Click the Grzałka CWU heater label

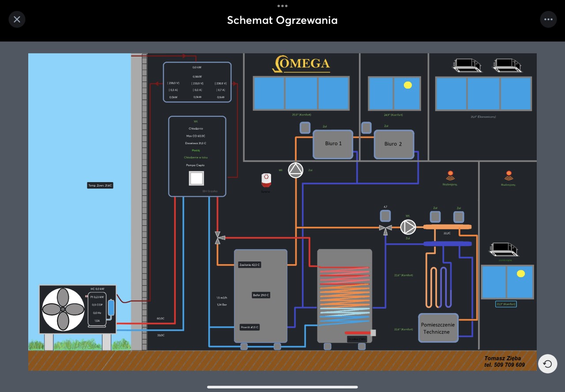357,339
